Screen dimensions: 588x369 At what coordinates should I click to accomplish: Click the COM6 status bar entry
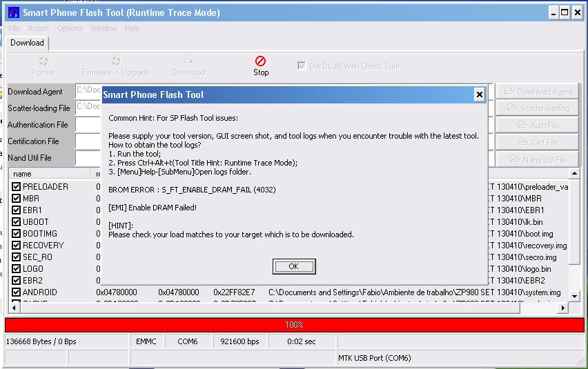[x=188, y=341]
